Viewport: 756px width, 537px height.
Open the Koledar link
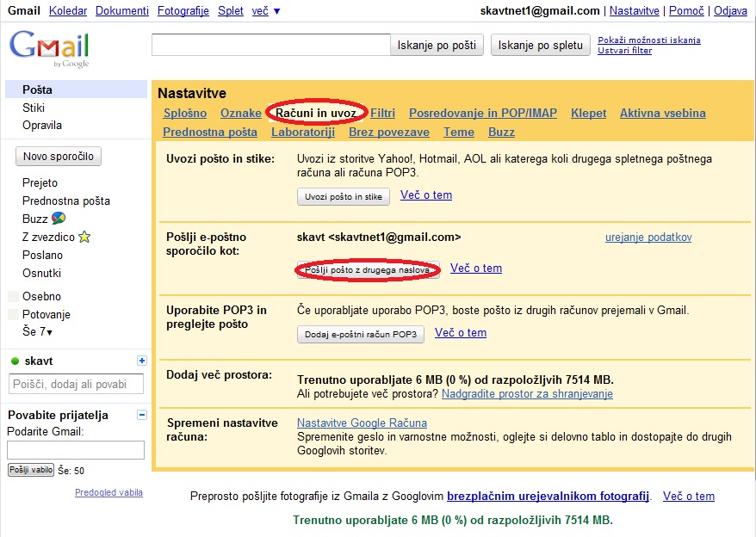point(68,10)
